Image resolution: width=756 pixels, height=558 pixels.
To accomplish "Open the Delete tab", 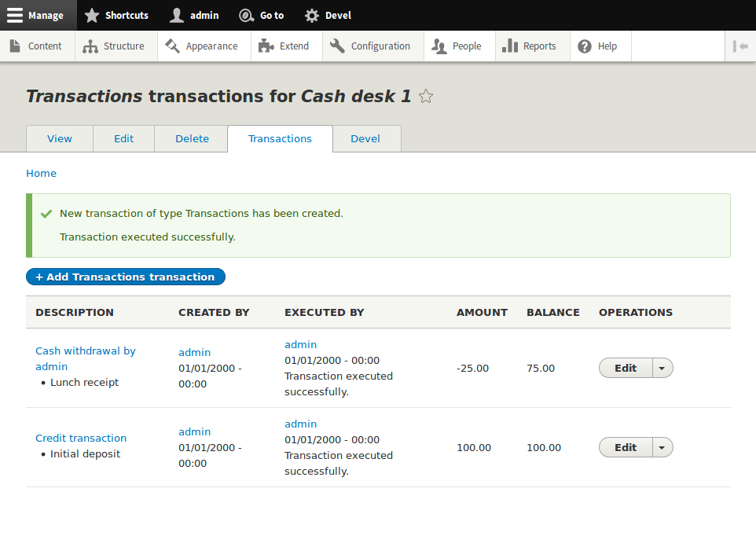I will (x=190, y=138).
